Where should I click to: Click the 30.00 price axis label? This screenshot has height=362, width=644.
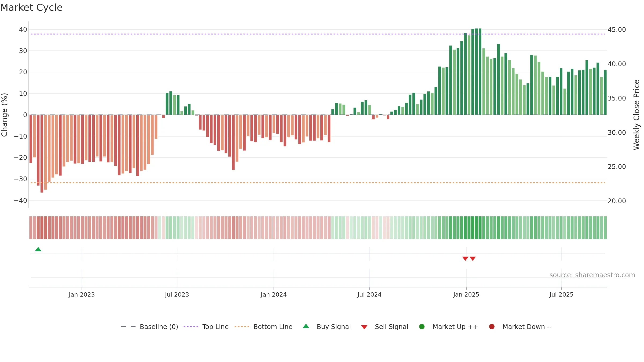click(x=617, y=133)
